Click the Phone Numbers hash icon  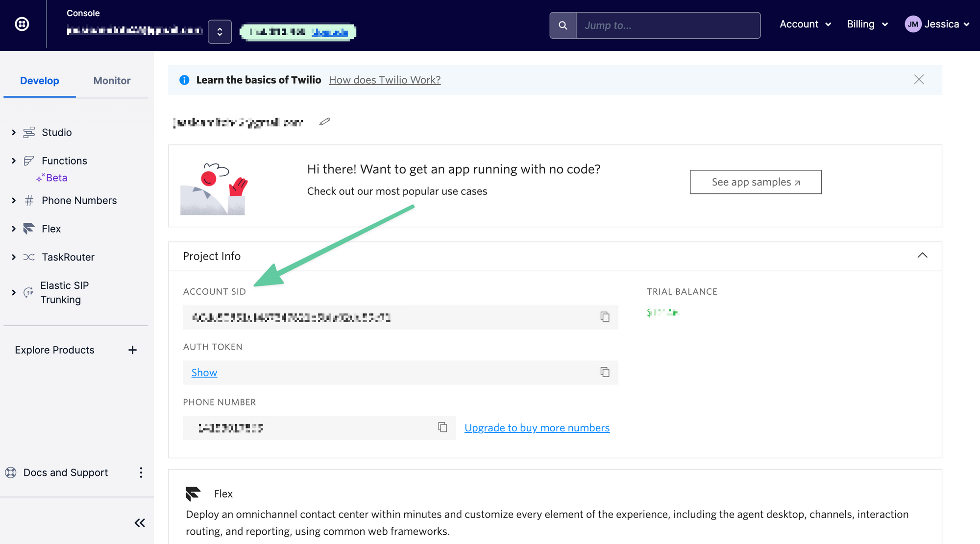pyautogui.click(x=29, y=200)
